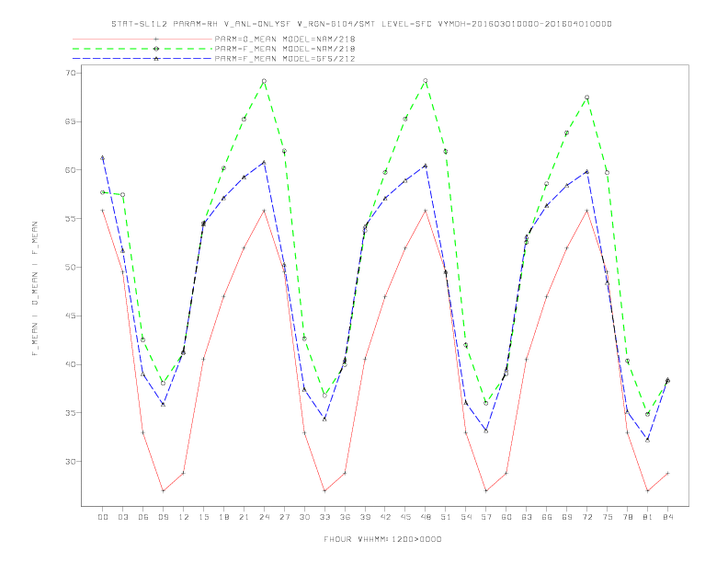
Task: Click x-axis tick label 51
Action: click(446, 517)
